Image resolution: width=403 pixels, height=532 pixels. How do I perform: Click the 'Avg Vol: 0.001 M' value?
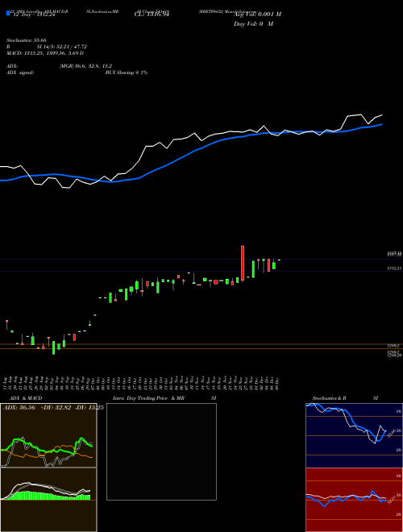tap(257, 15)
